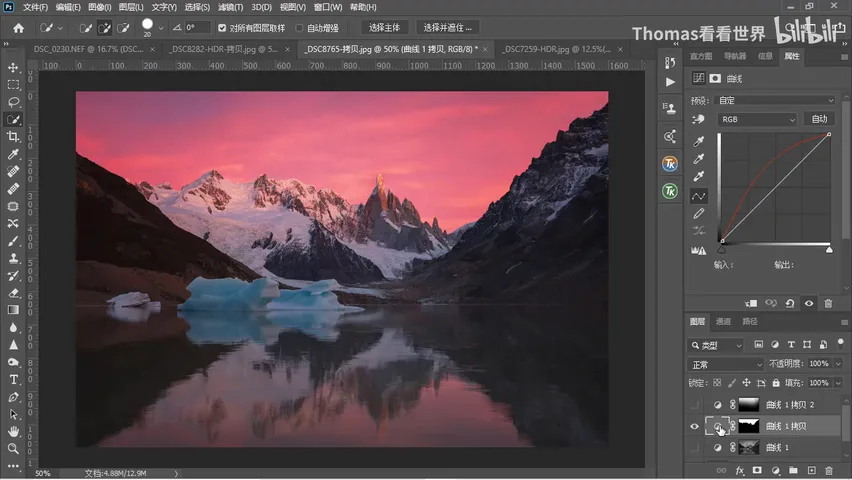The width and height of the screenshot is (852, 480).
Task: Open the orange TK panel icon
Action: 670,164
